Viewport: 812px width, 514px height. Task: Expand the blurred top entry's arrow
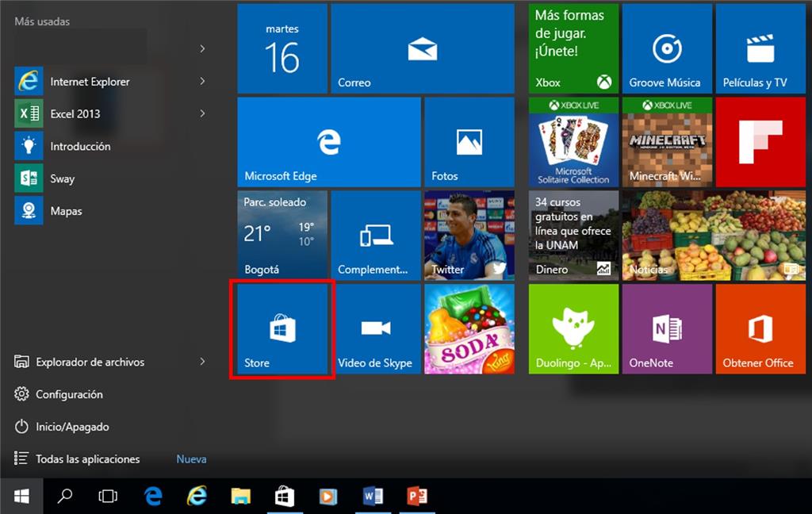point(202,48)
